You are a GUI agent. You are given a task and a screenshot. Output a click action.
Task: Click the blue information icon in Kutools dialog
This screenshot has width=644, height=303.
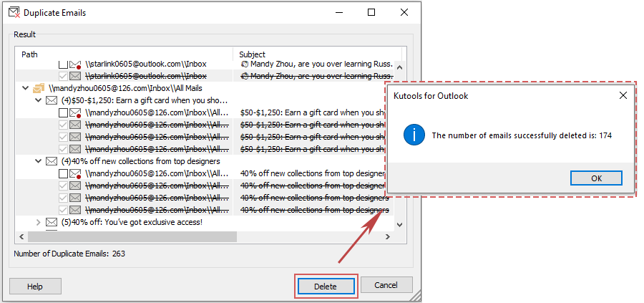click(x=414, y=135)
